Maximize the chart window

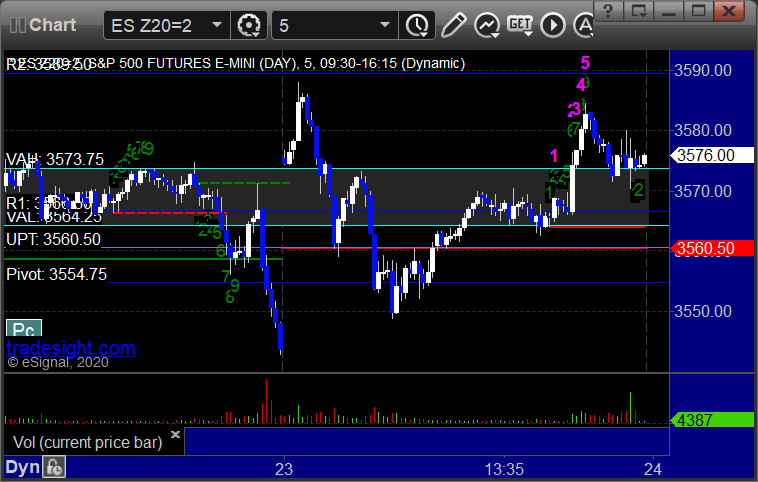pos(698,11)
